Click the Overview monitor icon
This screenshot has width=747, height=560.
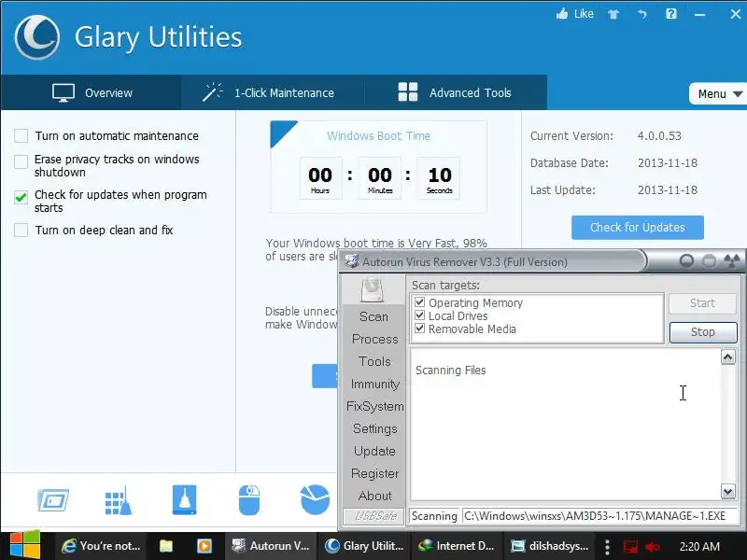point(63,92)
